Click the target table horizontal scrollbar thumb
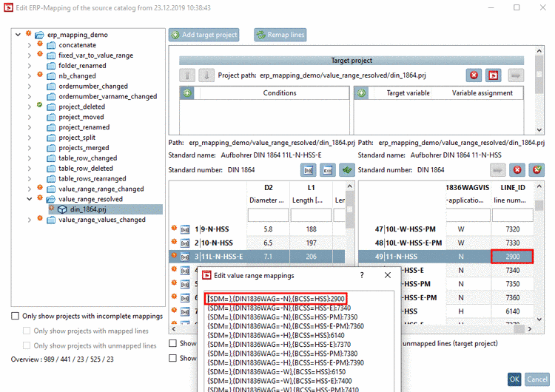Screen dimensions: 555x392 click(519, 328)
